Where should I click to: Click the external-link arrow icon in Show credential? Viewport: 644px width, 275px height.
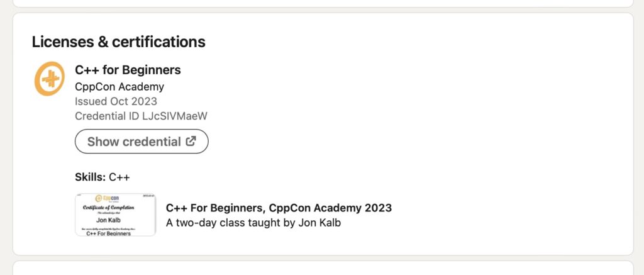click(191, 142)
